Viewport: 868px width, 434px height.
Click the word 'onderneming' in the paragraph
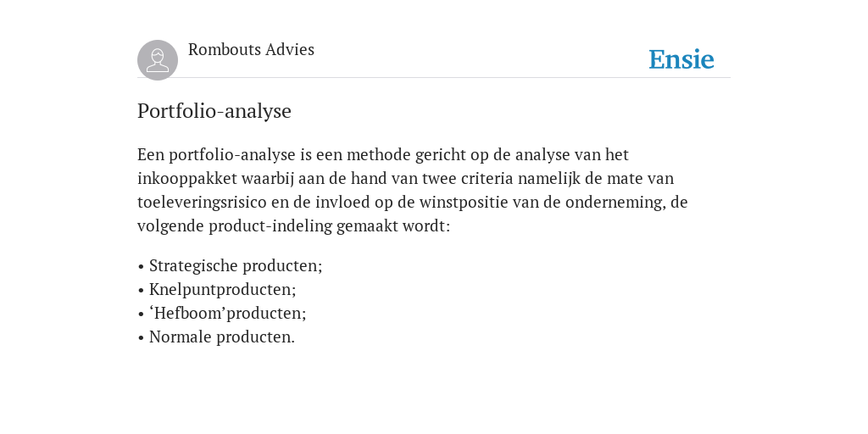point(615,203)
